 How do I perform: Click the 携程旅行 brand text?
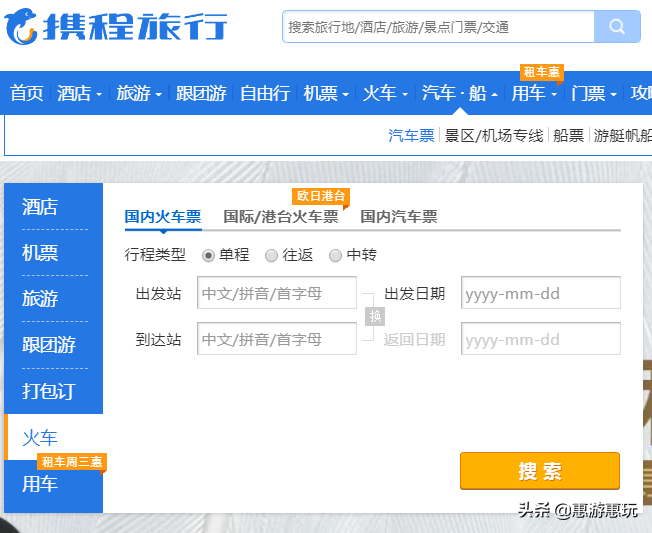pyautogui.click(x=135, y=27)
